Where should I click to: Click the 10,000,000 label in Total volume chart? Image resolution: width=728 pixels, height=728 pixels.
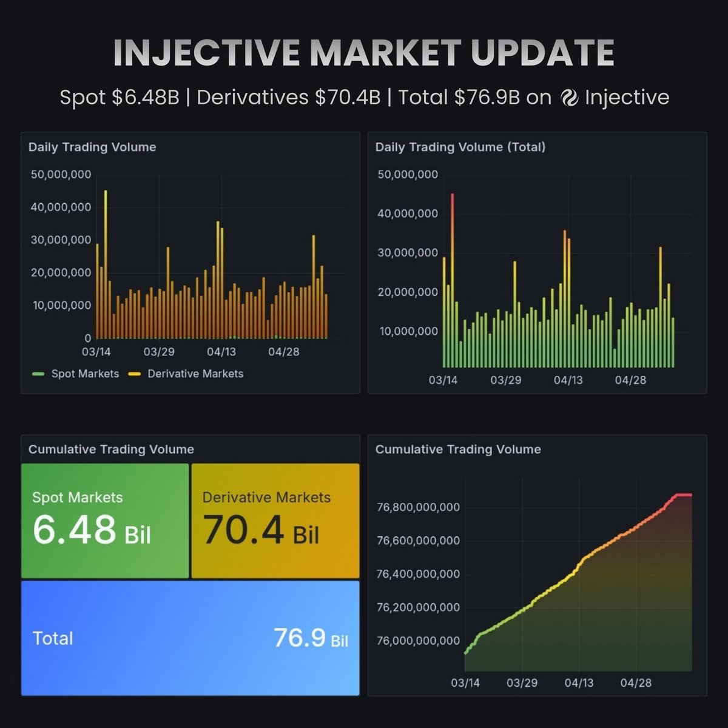coord(408,331)
